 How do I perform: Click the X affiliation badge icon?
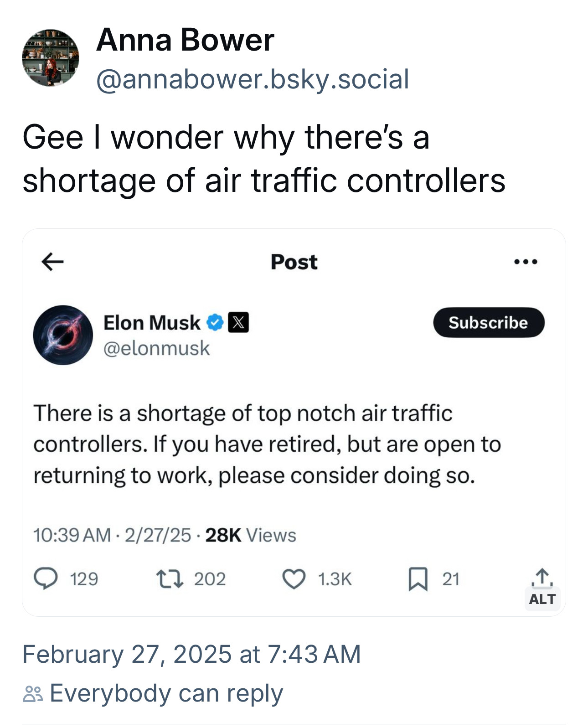click(238, 323)
